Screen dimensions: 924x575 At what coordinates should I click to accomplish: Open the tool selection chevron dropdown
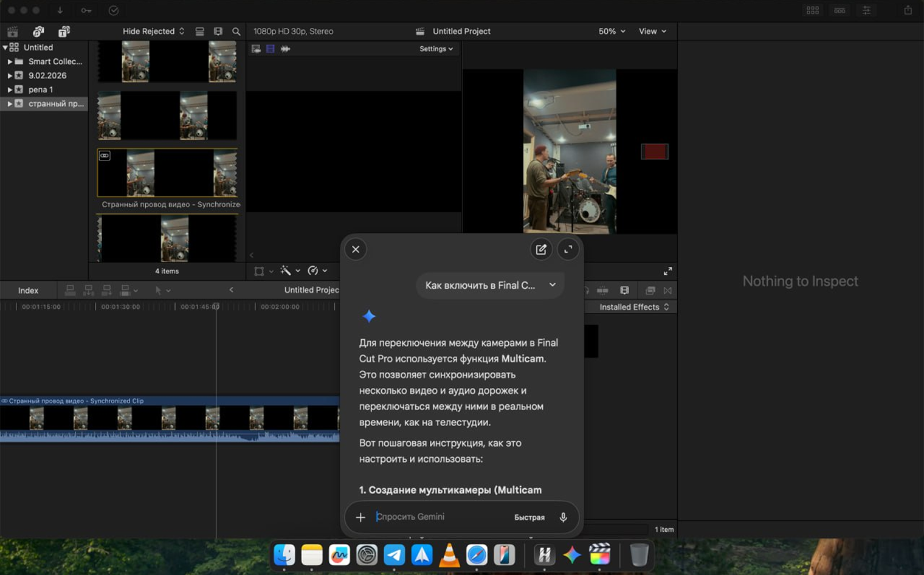coord(168,291)
